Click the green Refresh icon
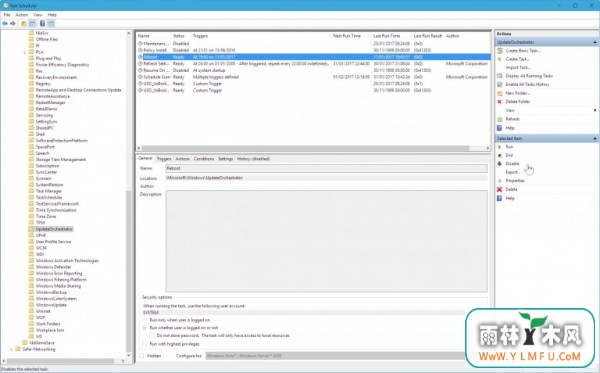 tap(499, 119)
